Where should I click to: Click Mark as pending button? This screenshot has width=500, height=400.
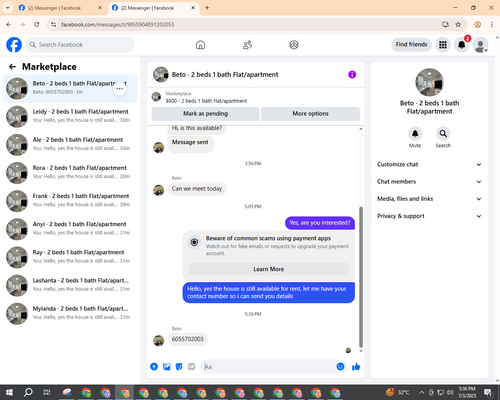[205, 114]
